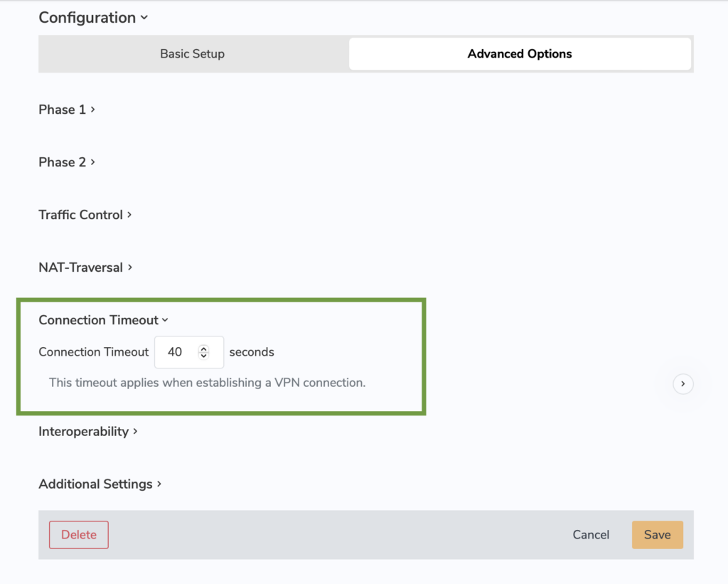Collapse the Configuration section header
The image size is (728, 584).
(x=93, y=18)
